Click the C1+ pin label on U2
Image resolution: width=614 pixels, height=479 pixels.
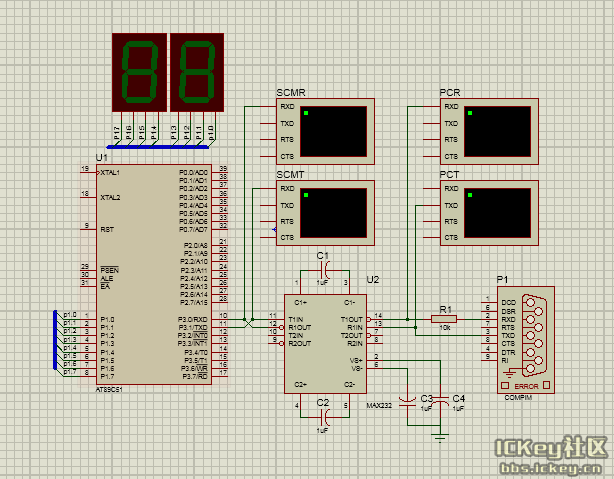300,302
